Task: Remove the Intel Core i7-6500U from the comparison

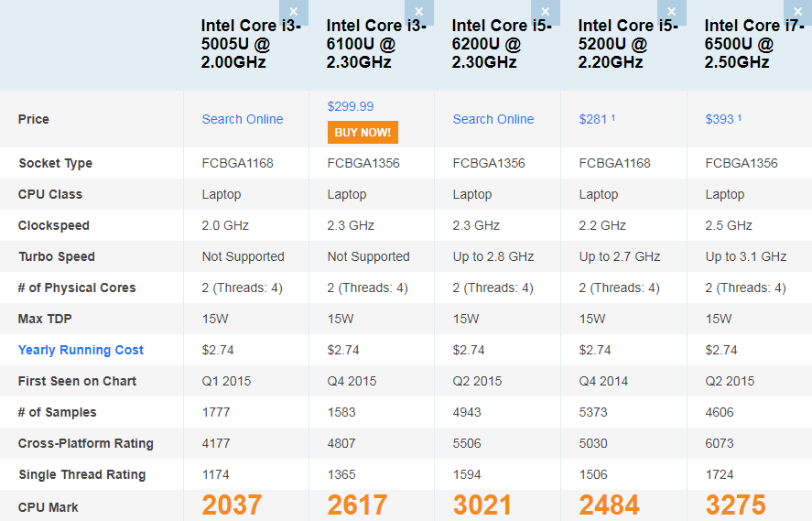Action: tap(796, 12)
